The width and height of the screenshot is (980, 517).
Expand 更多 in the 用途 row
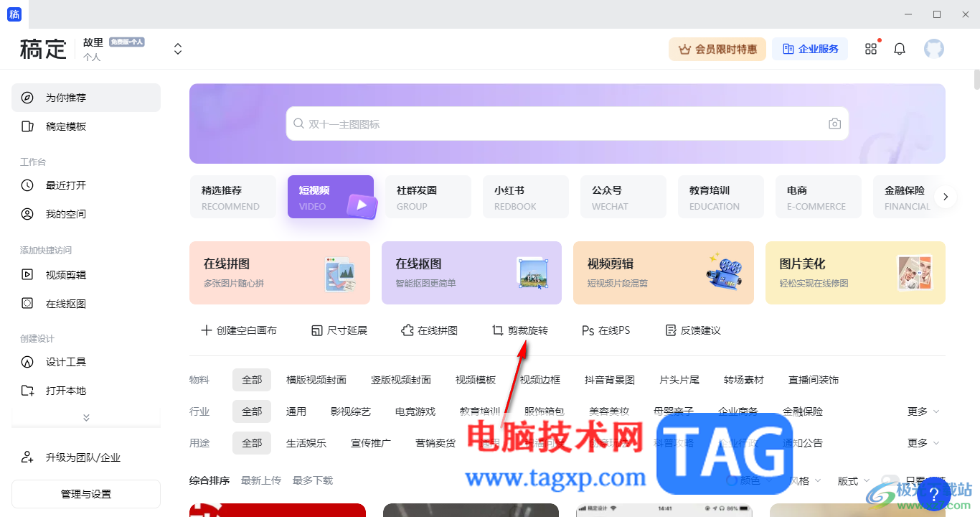pos(923,443)
